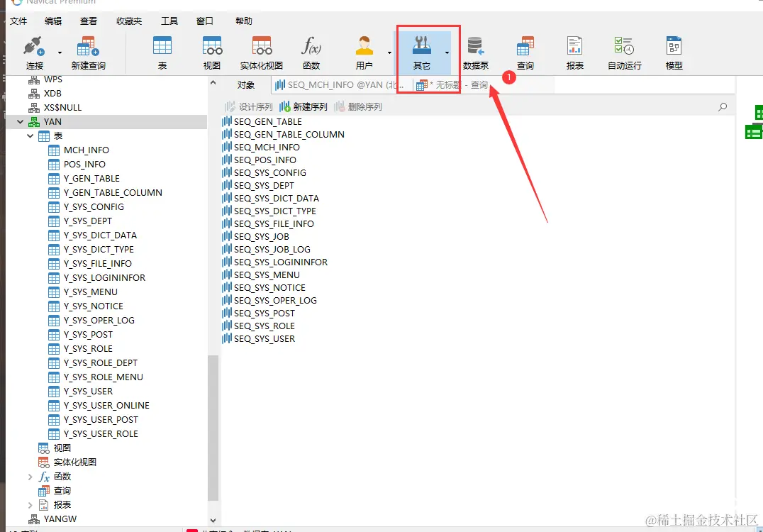Click 删除序列 delete sequence button

(358, 106)
